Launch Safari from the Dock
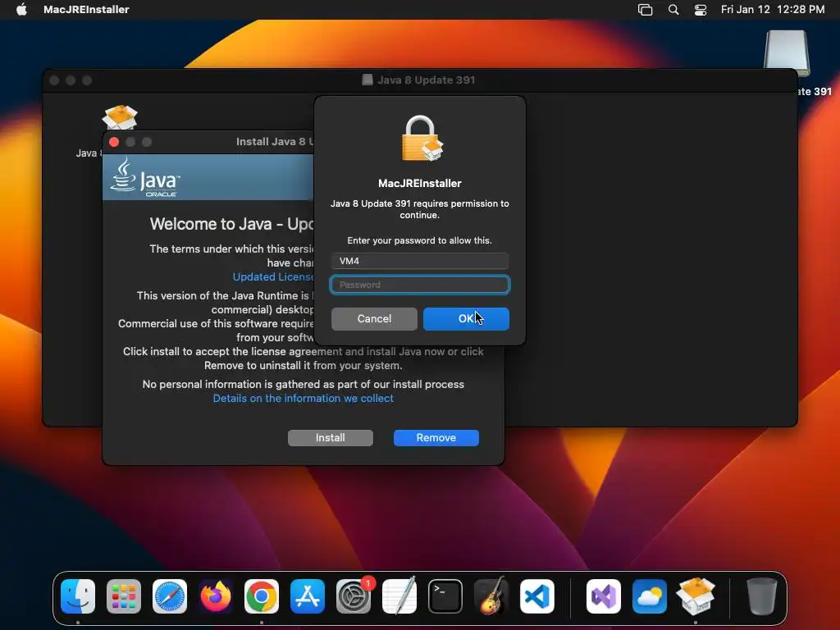 pyautogui.click(x=170, y=596)
